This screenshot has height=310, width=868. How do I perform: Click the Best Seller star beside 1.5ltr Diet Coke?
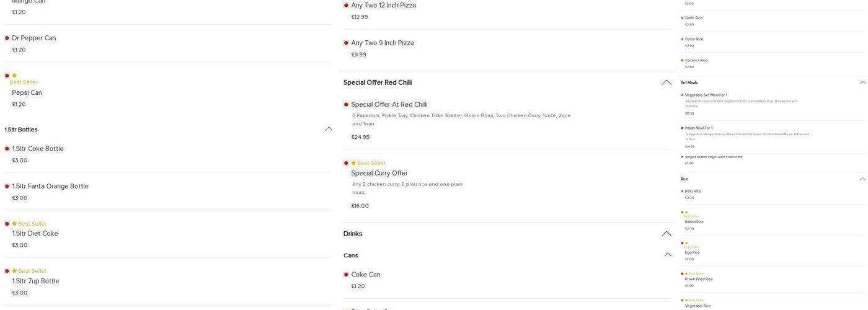click(14, 224)
